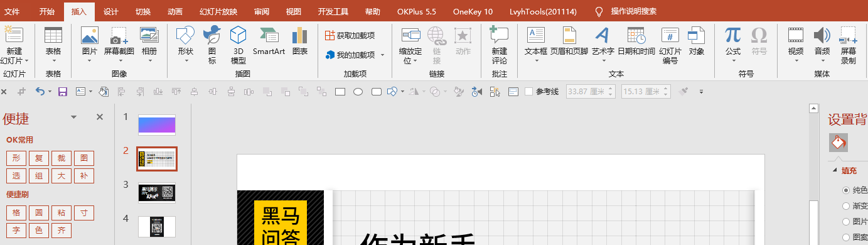
Task: Open the Shapes (形状) gallery
Action: coord(185,45)
